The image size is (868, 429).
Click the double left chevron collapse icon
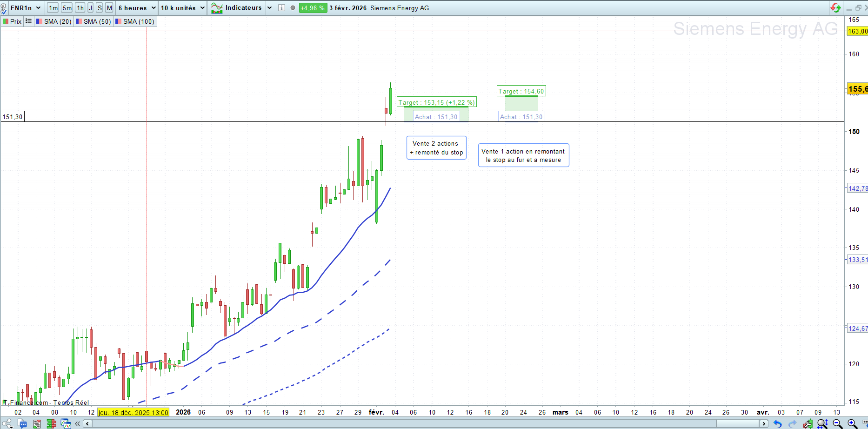77,423
